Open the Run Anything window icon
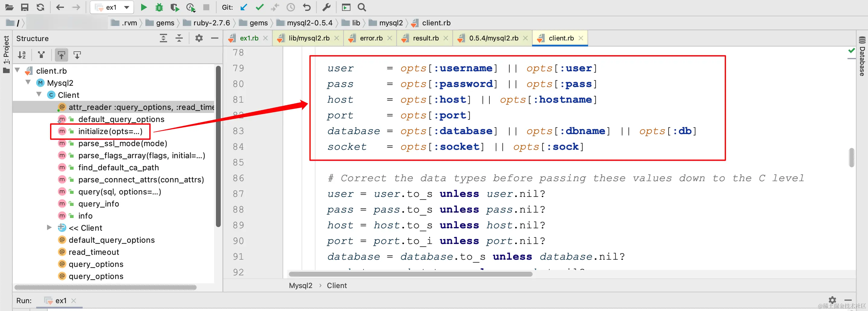This screenshot has width=868, height=311. pyautogui.click(x=346, y=7)
